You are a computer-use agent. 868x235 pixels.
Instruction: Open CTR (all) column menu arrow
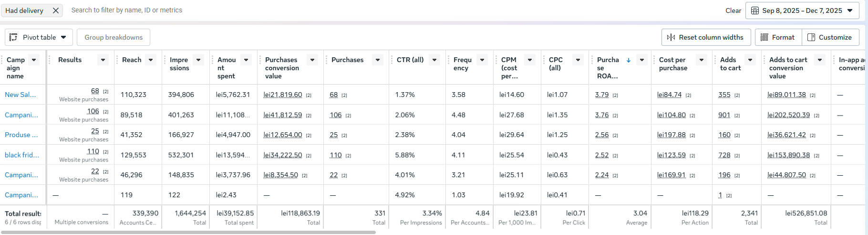[434, 60]
